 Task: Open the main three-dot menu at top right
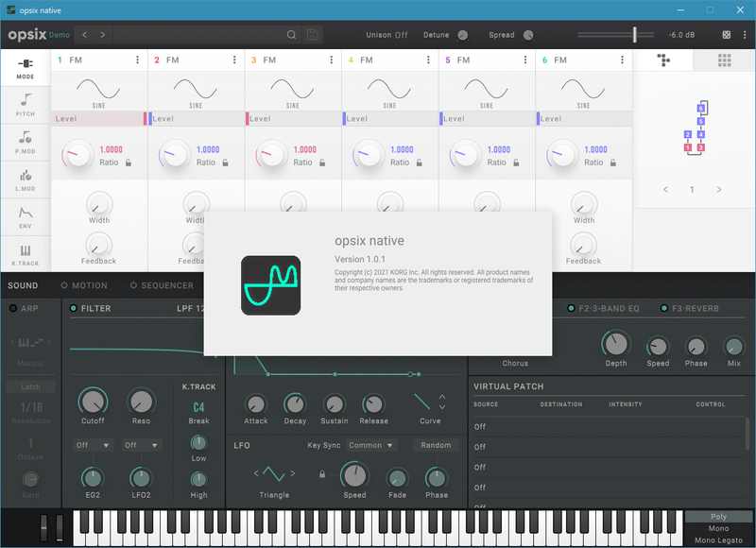pos(745,35)
